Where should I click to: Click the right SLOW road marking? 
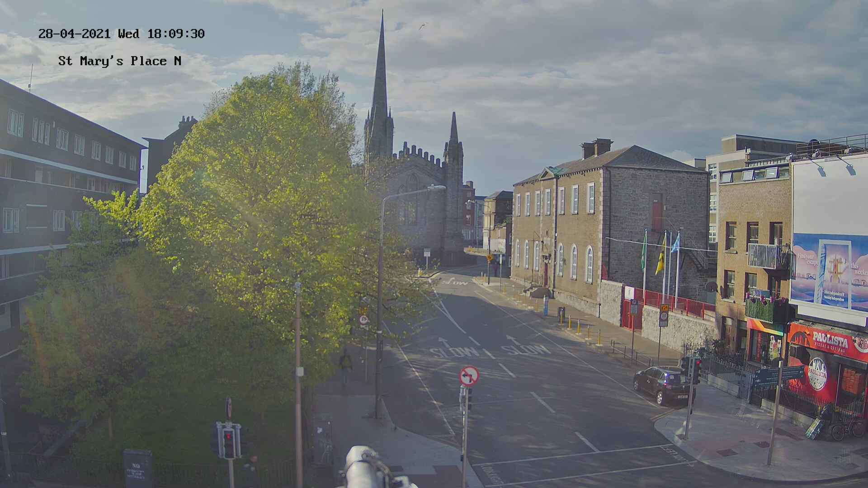pyautogui.click(x=525, y=349)
